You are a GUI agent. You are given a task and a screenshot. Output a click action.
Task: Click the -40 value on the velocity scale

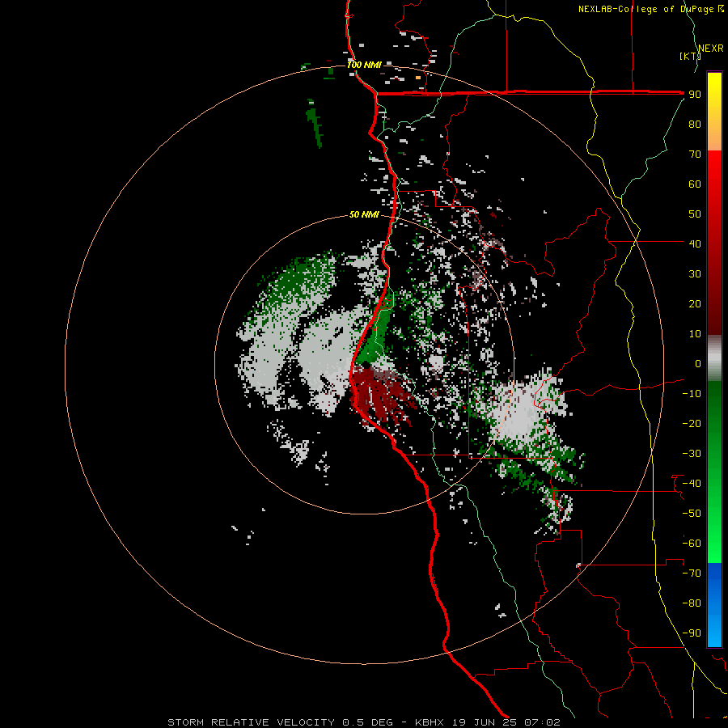coord(692,484)
